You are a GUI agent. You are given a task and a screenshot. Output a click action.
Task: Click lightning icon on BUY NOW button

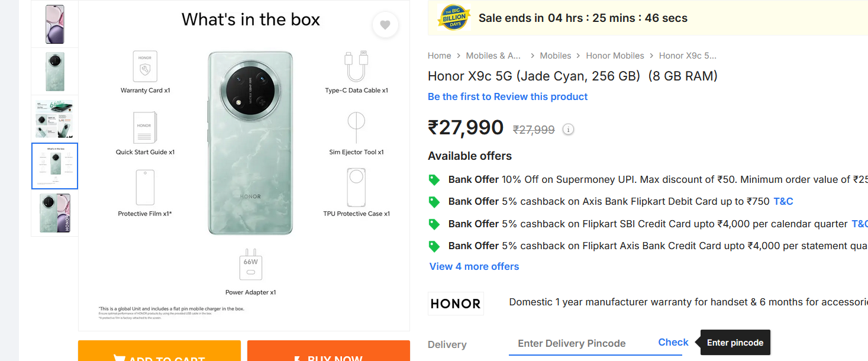coord(296,357)
